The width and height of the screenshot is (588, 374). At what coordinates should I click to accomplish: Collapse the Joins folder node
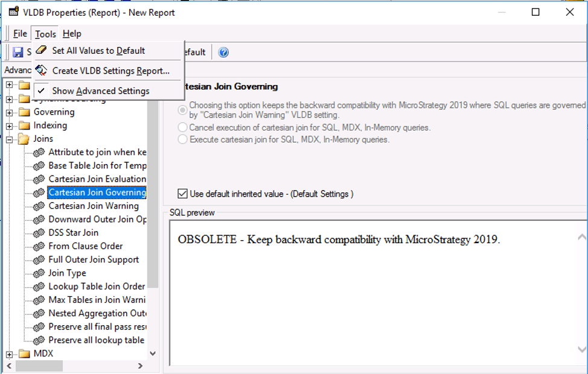click(10, 139)
